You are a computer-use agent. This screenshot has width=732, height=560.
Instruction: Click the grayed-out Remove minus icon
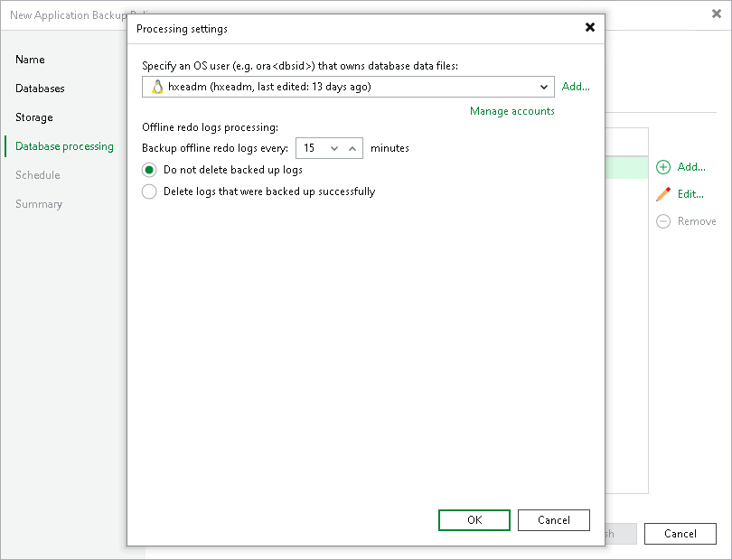click(x=662, y=220)
